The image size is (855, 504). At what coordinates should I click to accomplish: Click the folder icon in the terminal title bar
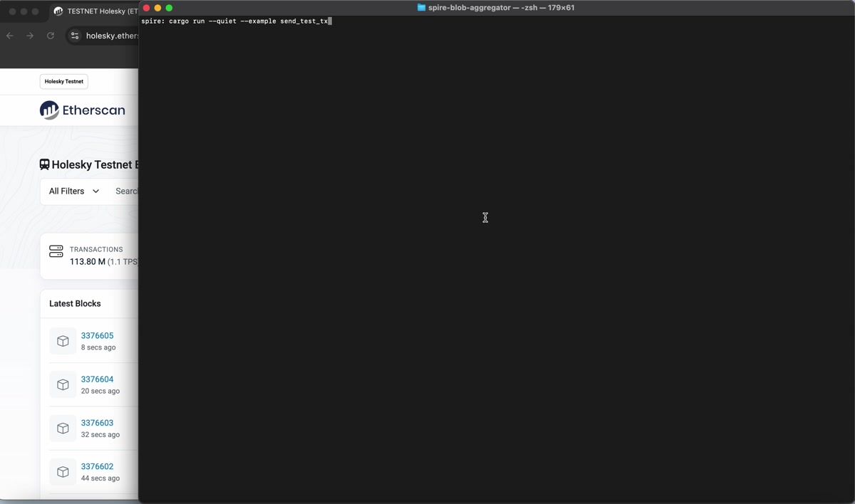420,8
